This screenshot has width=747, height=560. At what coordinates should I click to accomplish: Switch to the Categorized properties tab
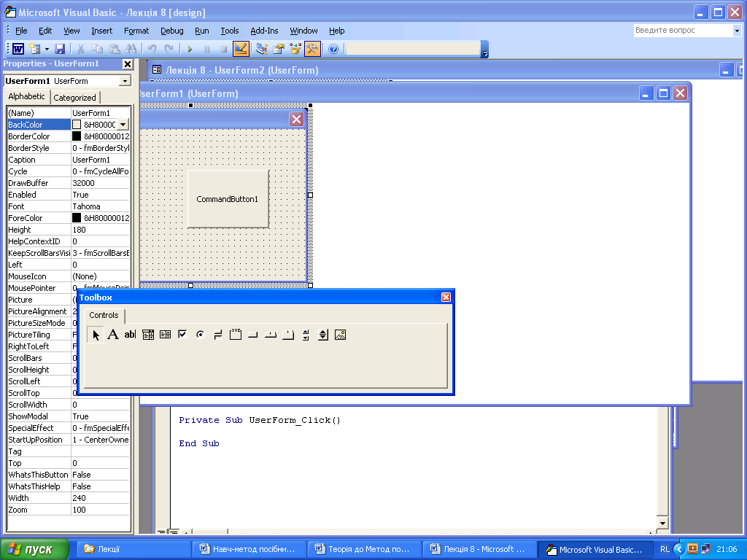pyautogui.click(x=75, y=98)
